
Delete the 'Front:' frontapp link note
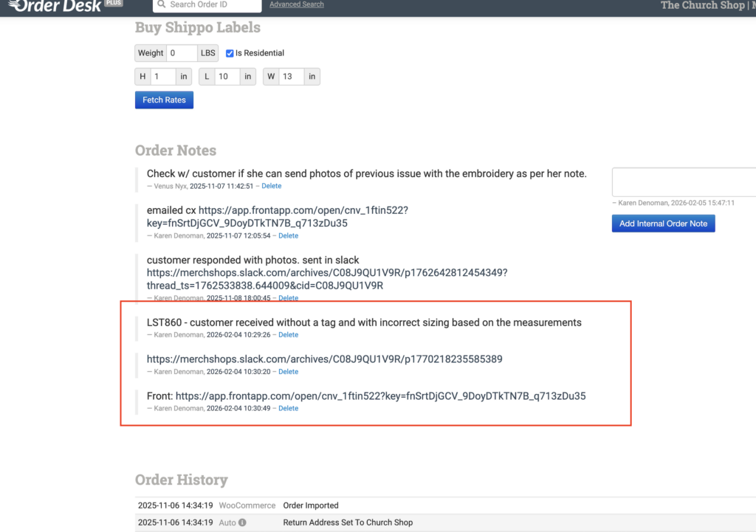288,408
